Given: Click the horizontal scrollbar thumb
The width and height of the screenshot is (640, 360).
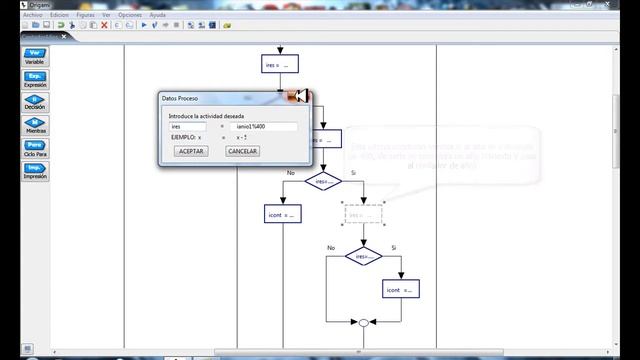Looking at the screenshot, I should tap(358, 352).
